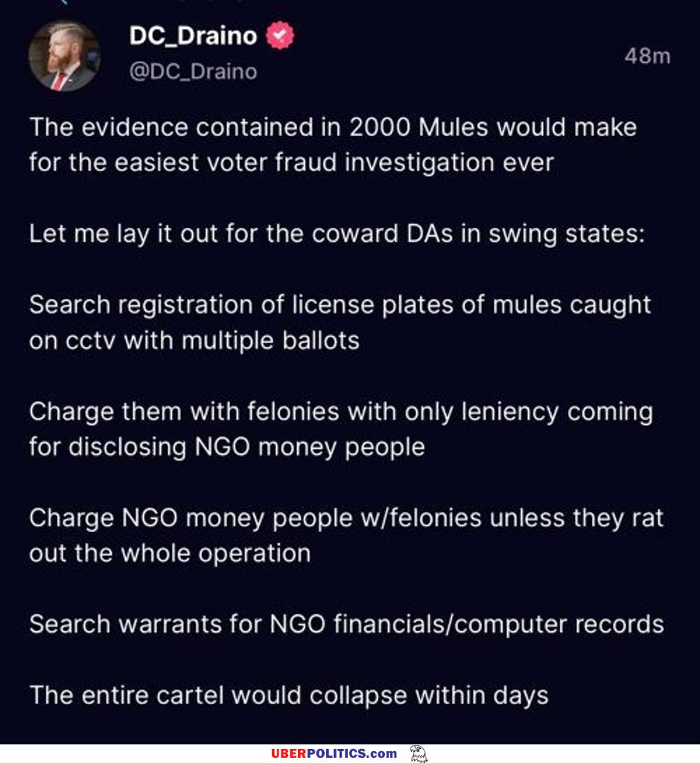Click the "Let me lay it out" sentence

(x=337, y=234)
